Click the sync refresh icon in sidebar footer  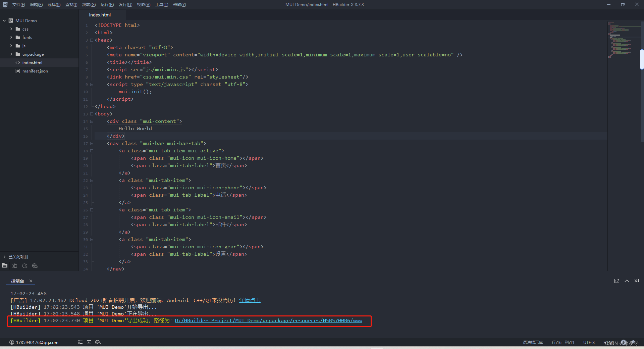coord(25,265)
